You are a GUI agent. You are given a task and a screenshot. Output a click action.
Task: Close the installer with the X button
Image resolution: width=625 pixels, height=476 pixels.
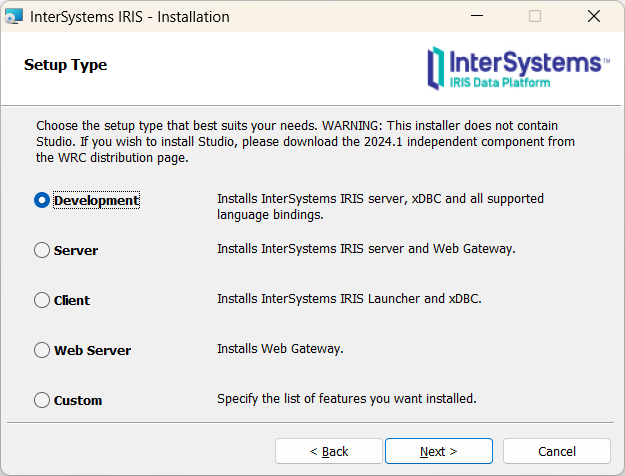point(593,17)
